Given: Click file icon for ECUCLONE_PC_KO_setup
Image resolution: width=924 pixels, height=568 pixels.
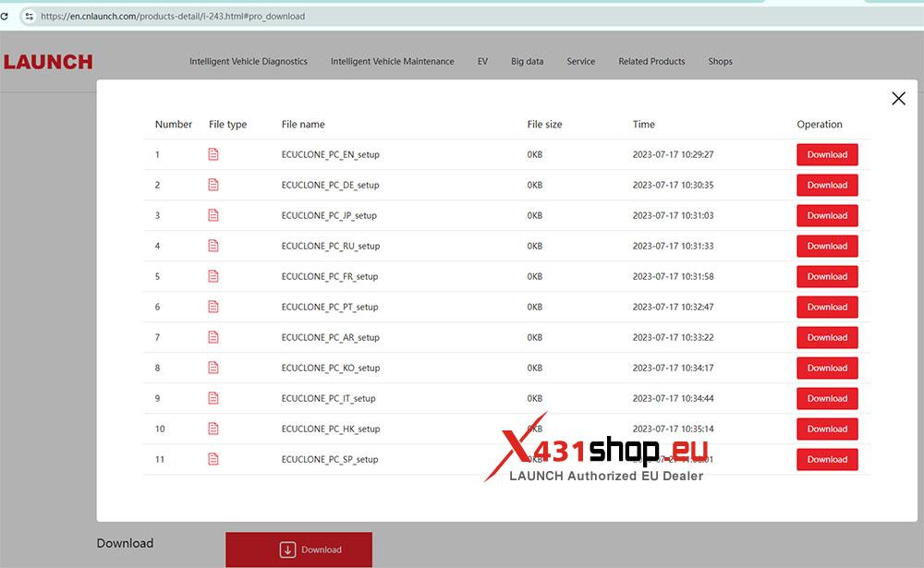Looking at the screenshot, I should click(x=213, y=368).
